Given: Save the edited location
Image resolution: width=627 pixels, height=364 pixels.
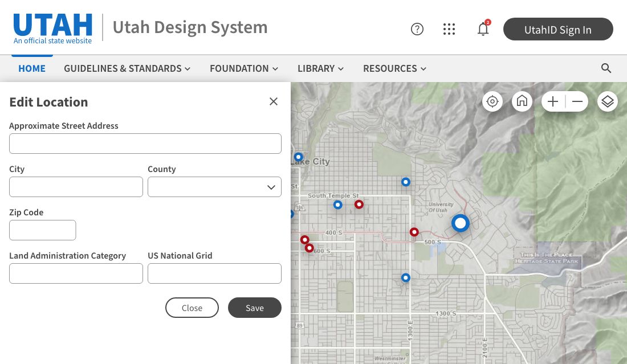Looking at the screenshot, I should coord(254,308).
